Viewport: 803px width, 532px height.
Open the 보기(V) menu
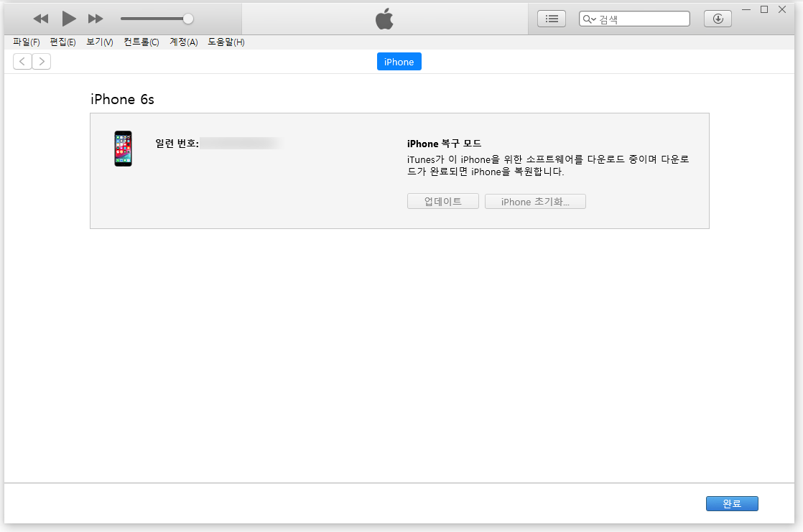tap(99, 42)
